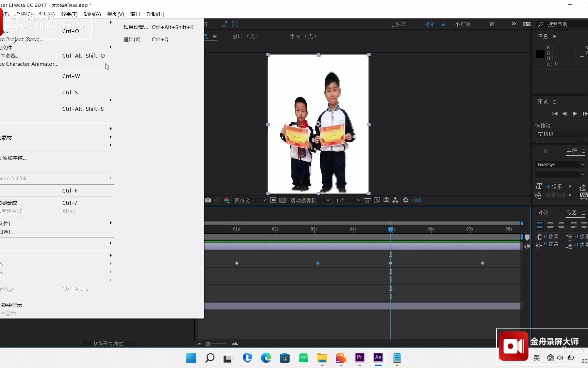Toggle pixel aspect ratio correction icon
The width and height of the screenshot is (588, 368).
(x=367, y=200)
